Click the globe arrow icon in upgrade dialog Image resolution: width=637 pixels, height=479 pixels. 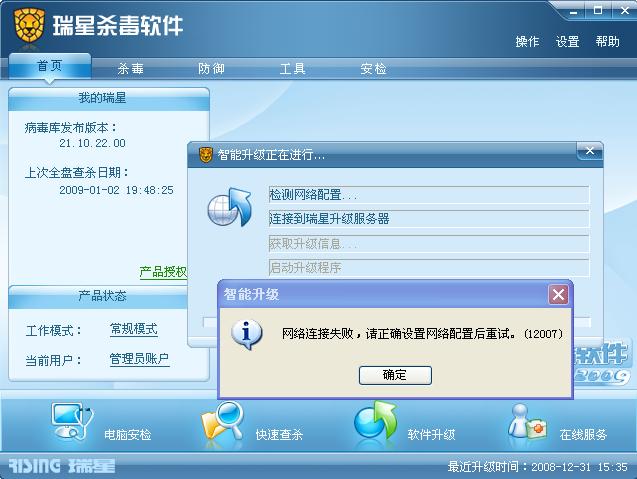[230, 207]
